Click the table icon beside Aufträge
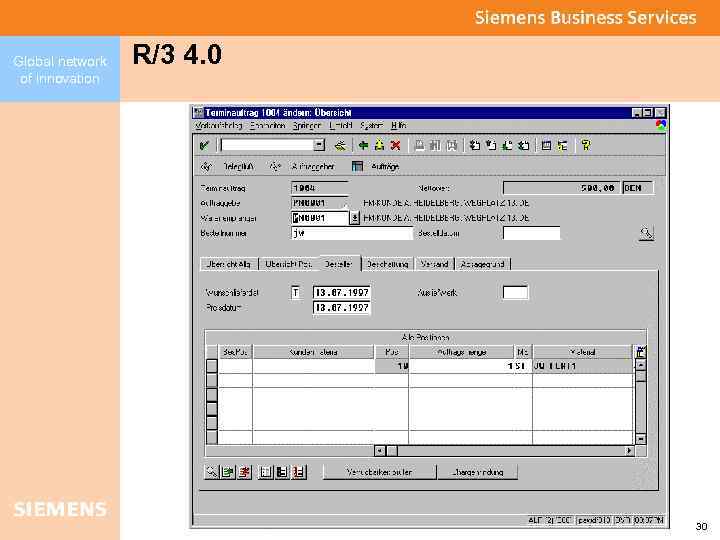720x540 pixels. tap(357, 166)
